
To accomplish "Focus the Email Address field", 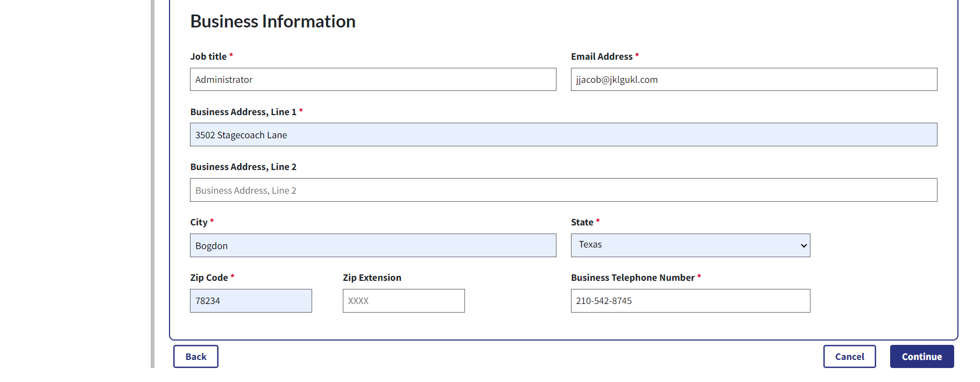I will pos(753,80).
